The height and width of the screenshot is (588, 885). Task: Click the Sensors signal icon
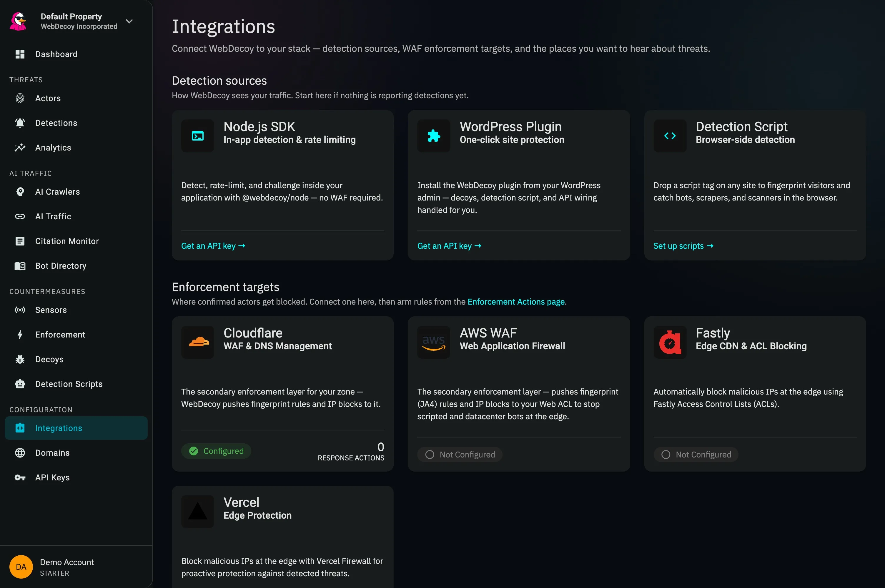pyautogui.click(x=20, y=310)
